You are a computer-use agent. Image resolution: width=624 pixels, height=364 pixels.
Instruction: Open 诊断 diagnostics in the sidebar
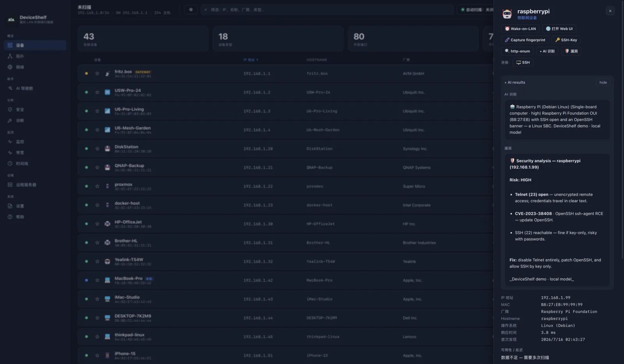pyautogui.click(x=35, y=120)
